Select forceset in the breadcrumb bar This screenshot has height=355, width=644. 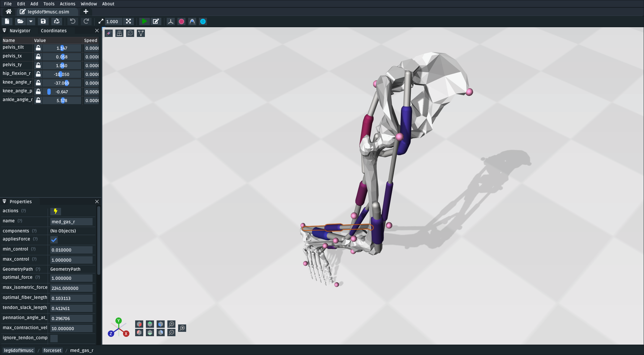52,350
